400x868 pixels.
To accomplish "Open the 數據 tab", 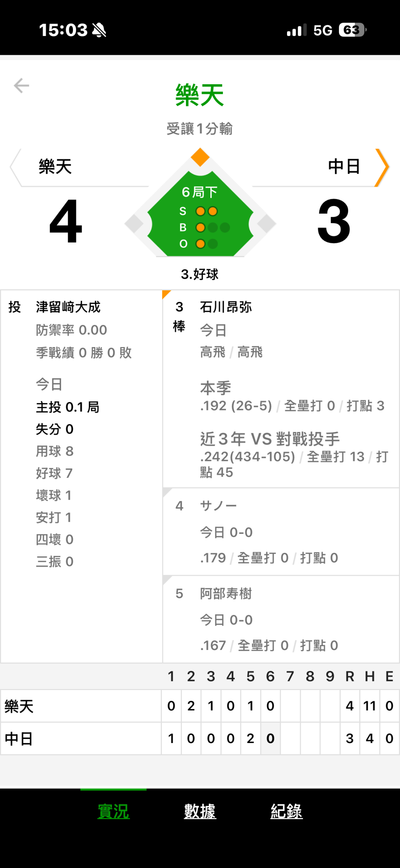I will coord(200,811).
